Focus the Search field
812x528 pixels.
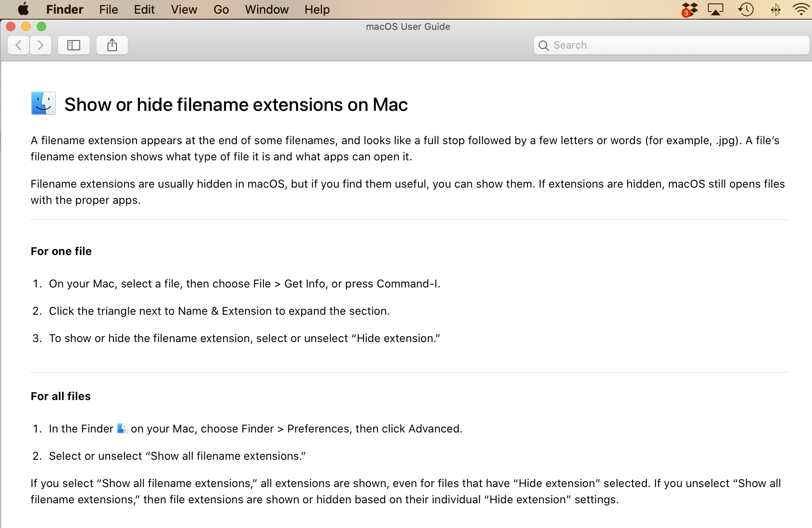tap(671, 45)
